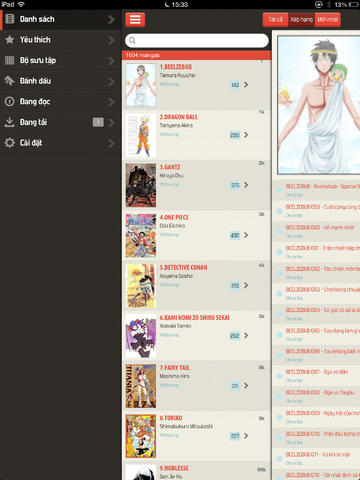Click the Đánh dấu bookmark icon
Image resolution: width=360 pixels, height=480 pixels.
(x=10, y=81)
